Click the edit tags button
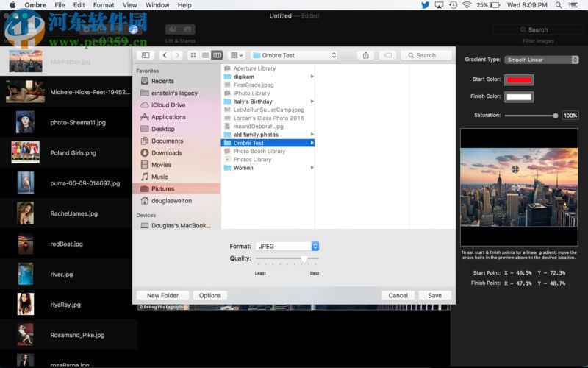The width and height of the screenshot is (588, 368). pyautogui.click(x=388, y=55)
